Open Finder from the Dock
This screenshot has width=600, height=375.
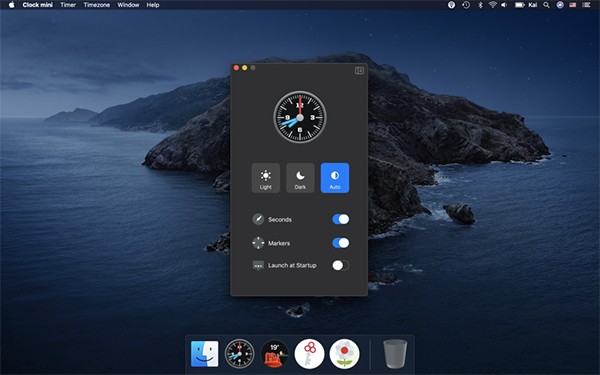[x=205, y=354]
